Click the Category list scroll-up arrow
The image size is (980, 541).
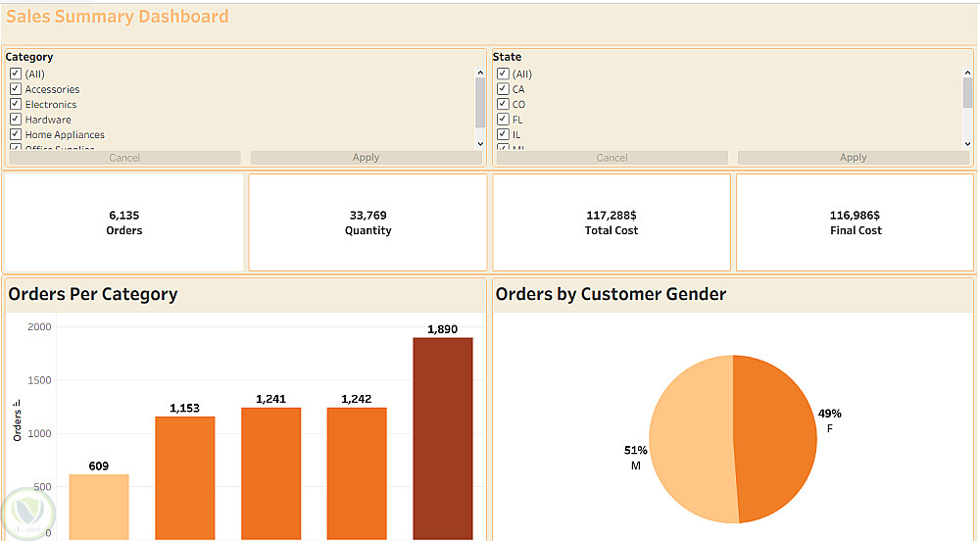point(480,73)
